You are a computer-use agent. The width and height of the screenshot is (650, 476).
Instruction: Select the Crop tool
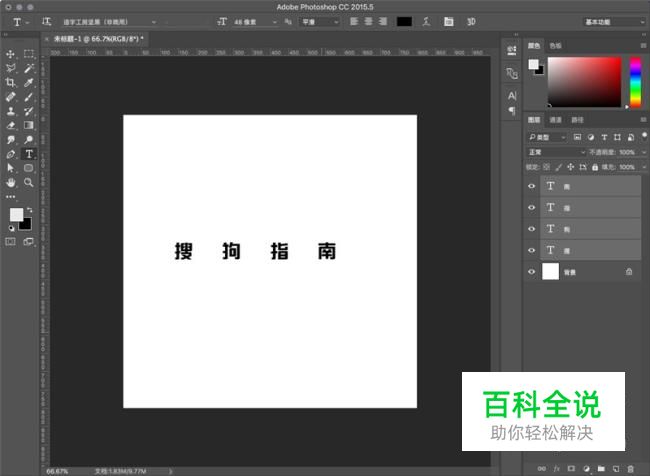(11, 83)
